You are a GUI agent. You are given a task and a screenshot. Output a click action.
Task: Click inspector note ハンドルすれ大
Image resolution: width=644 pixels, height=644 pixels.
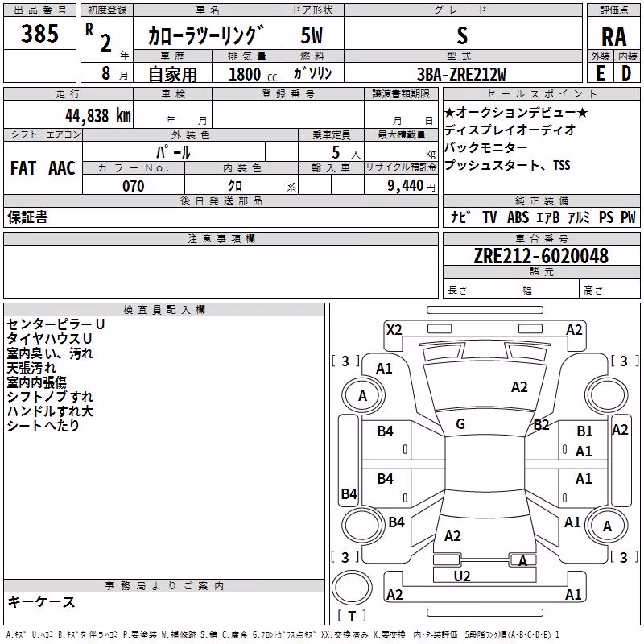[50, 411]
